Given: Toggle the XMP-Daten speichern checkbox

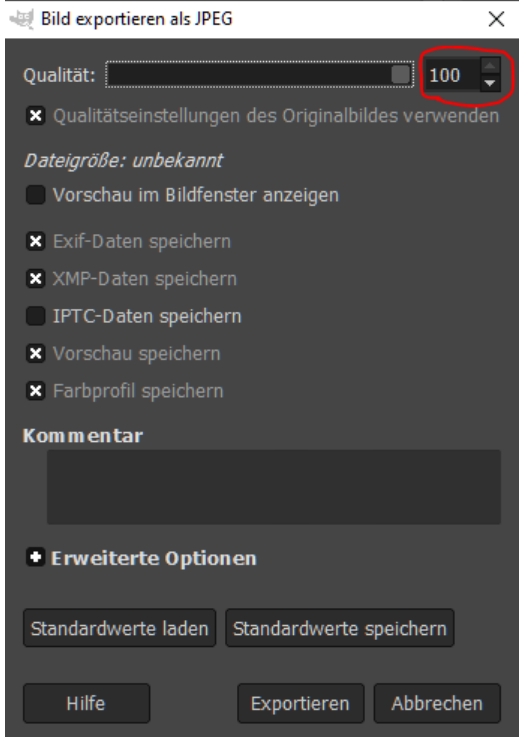Looking at the screenshot, I should click(x=36, y=279).
